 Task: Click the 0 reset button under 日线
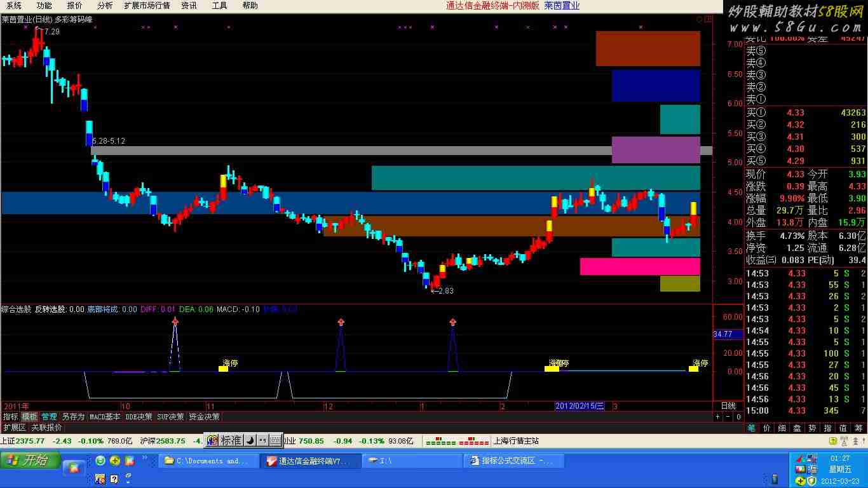coord(738,417)
